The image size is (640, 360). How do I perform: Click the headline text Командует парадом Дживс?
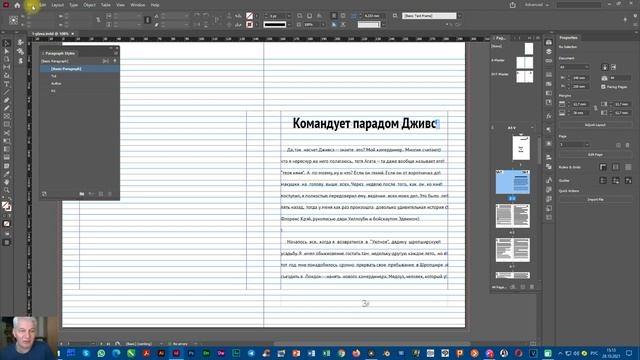[364, 123]
